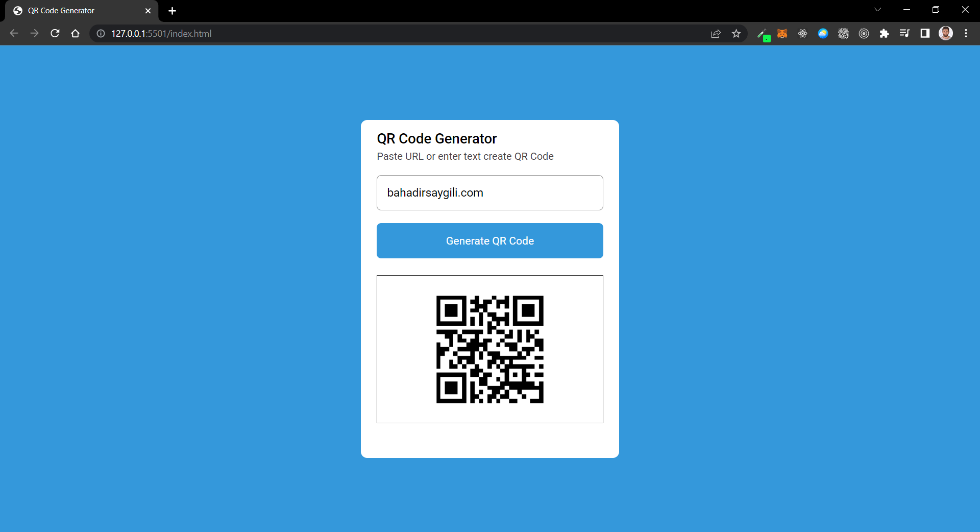980x532 pixels.
Task: Open the green-badged pencil extension
Action: [x=763, y=35]
